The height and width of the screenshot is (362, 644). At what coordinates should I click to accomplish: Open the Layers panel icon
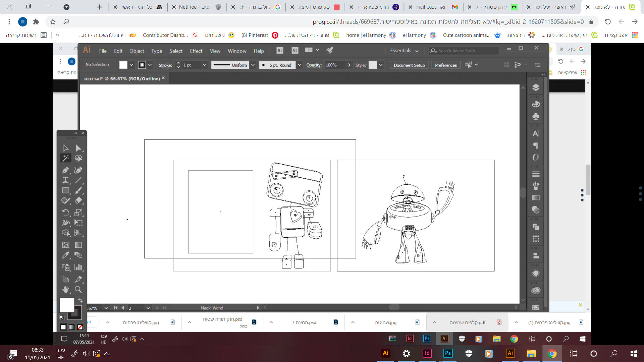click(536, 88)
